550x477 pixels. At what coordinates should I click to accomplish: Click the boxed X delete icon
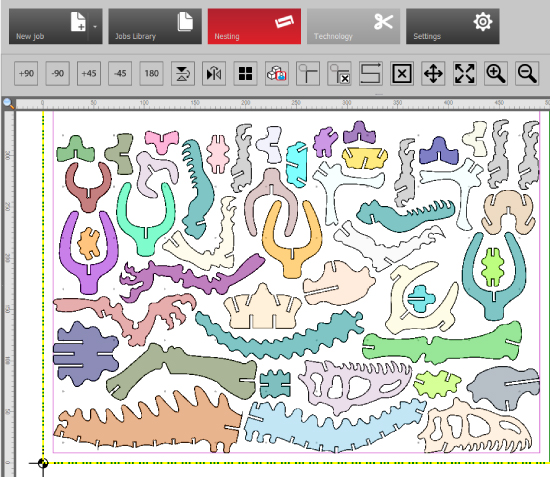[402, 73]
